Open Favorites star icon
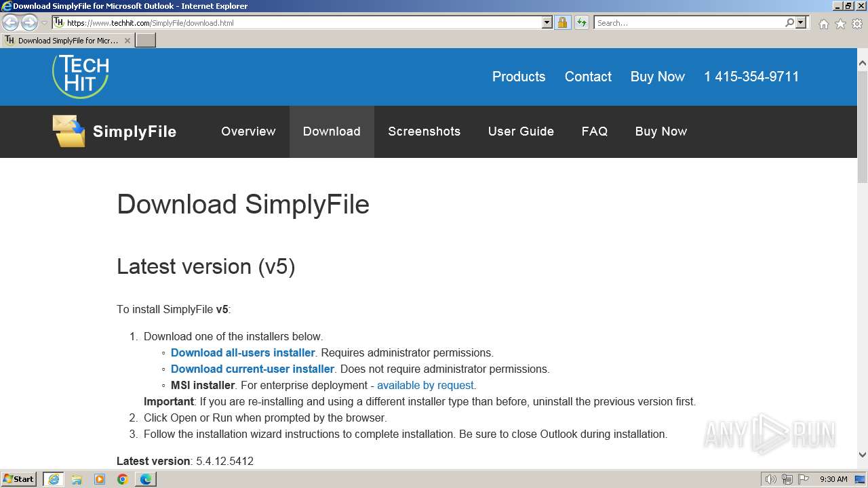This screenshot has width=868, height=488. 840,24
